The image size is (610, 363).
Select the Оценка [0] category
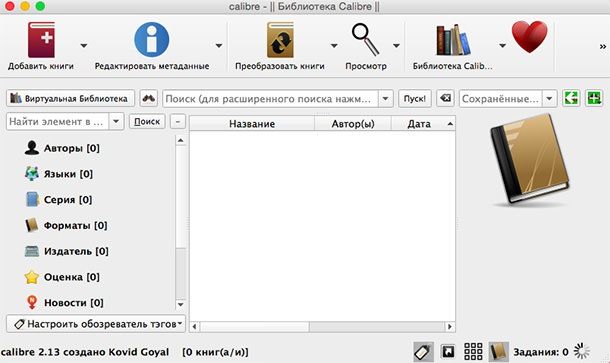coord(62,277)
